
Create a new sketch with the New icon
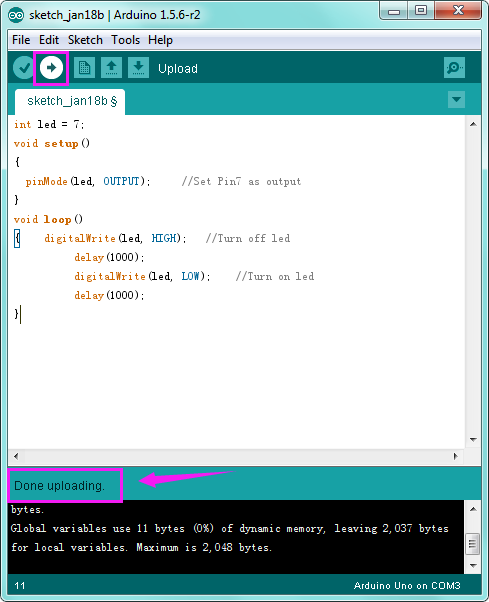pyautogui.click(x=84, y=68)
